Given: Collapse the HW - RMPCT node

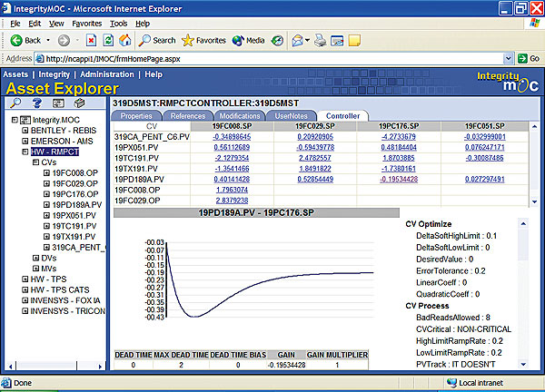Looking at the screenshot, I should coord(25,152).
